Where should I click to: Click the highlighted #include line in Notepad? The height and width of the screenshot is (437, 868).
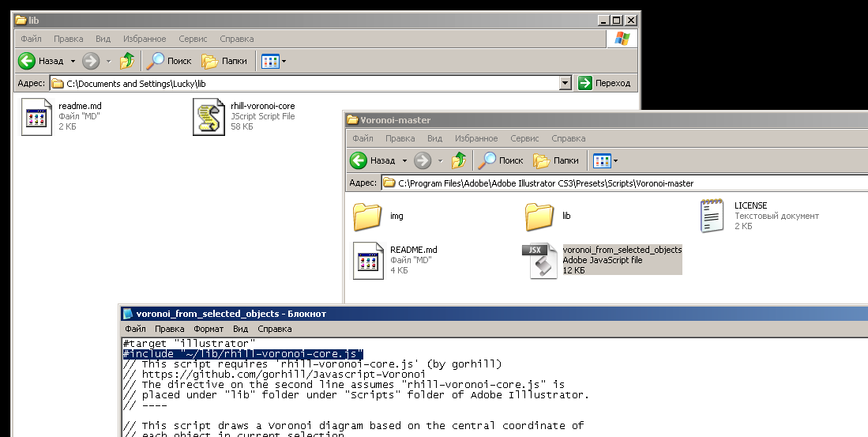[x=243, y=354]
